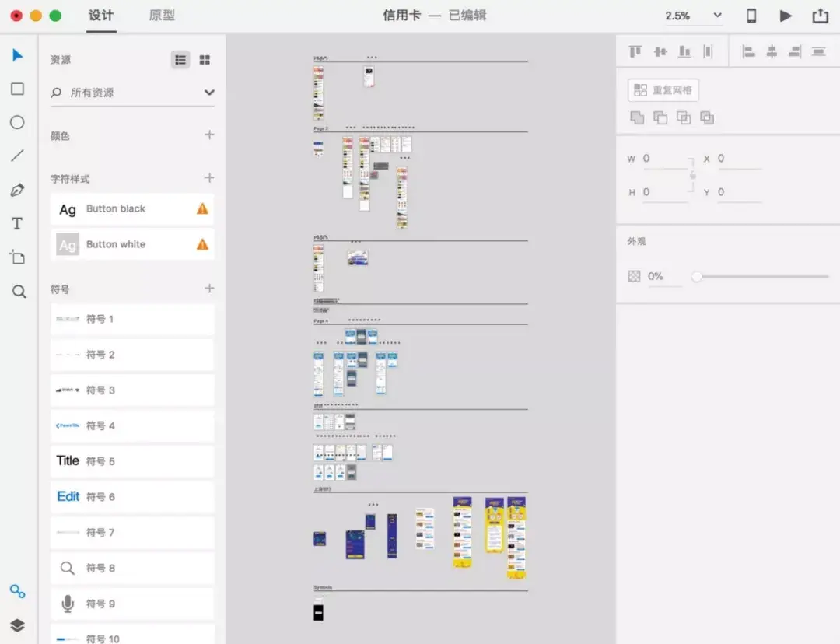Image resolution: width=840 pixels, height=644 pixels.
Task: Select the Ellipse tool
Action: [17, 122]
